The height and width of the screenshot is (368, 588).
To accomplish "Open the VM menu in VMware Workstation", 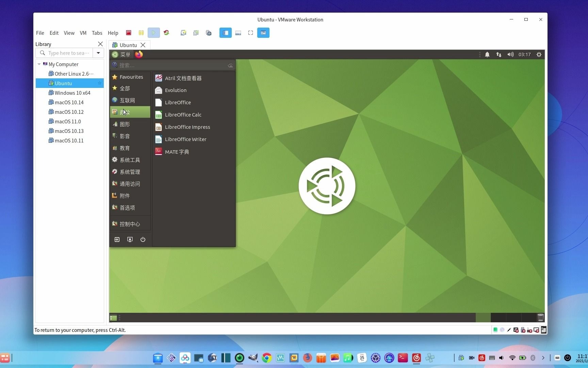I will point(83,33).
